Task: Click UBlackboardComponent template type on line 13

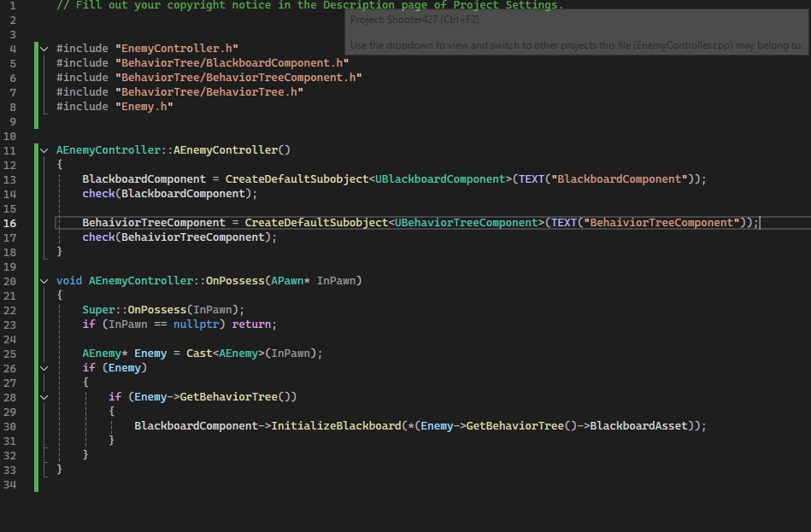Action: click(x=439, y=178)
